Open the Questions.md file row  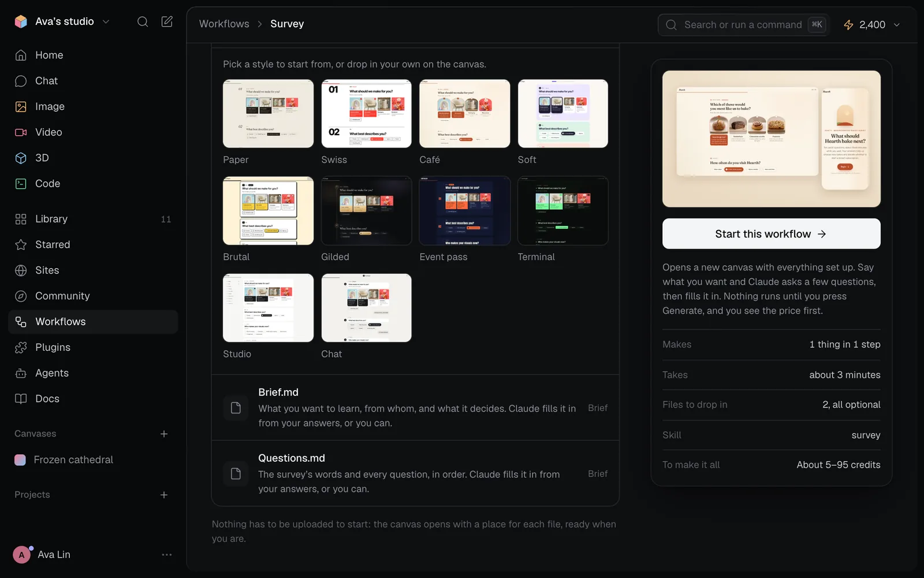click(x=416, y=473)
